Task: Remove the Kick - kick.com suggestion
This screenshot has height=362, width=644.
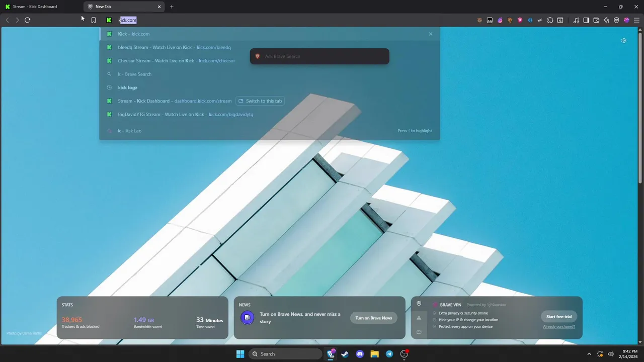Action: point(431,34)
